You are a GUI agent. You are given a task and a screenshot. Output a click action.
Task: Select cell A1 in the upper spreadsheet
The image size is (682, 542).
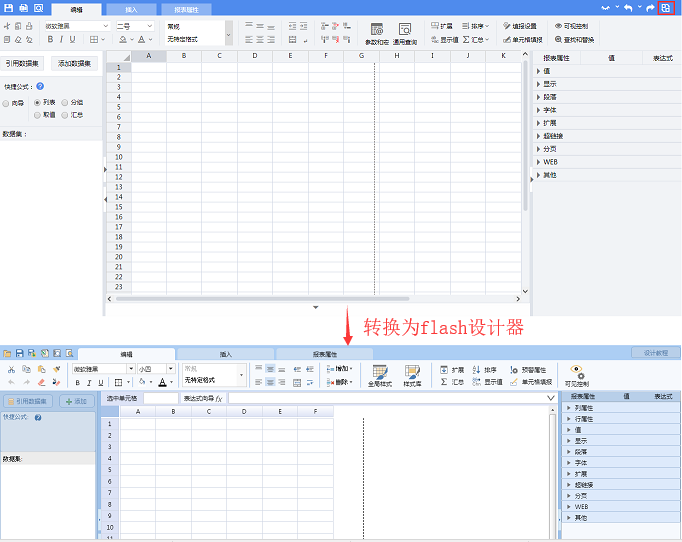click(x=149, y=67)
